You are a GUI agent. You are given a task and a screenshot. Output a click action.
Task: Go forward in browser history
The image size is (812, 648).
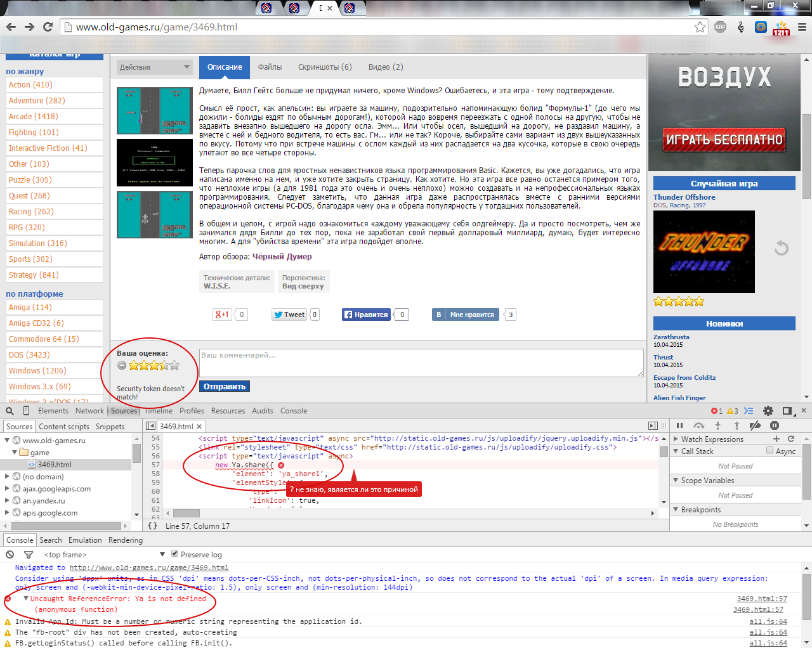click(x=29, y=27)
